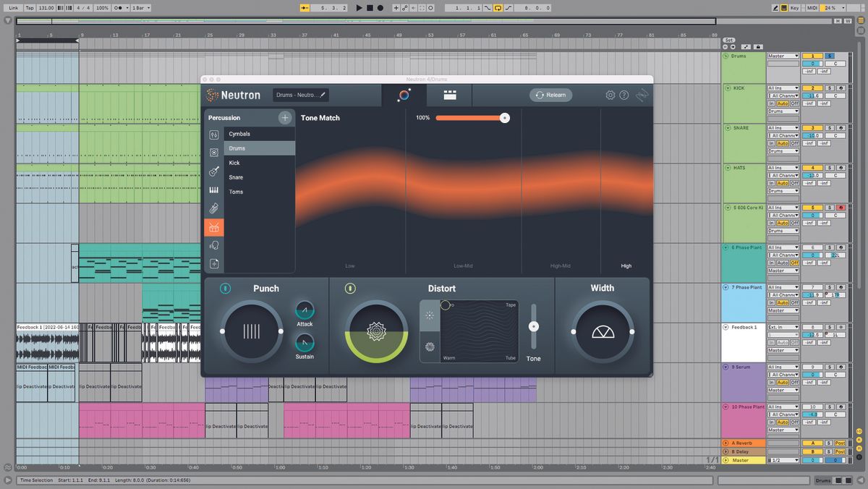Select the guitar instrument icon in Neutron
Image resolution: width=868 pixels, height=489 pixels.
[214, 169]
